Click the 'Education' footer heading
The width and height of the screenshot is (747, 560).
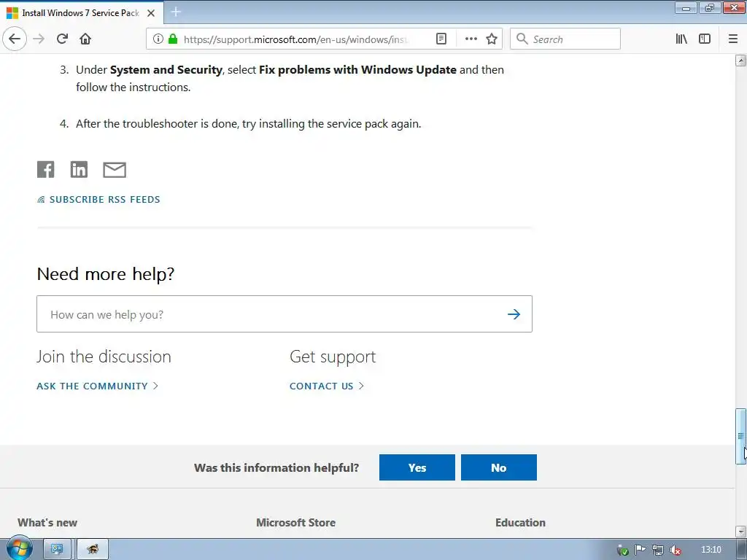click(520, 523)
